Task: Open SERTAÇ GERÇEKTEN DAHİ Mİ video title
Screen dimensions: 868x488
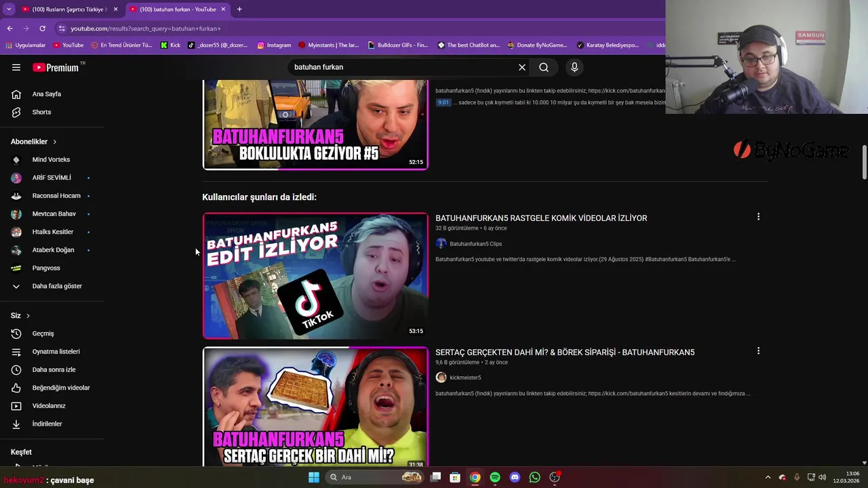Action: point(565,352)
